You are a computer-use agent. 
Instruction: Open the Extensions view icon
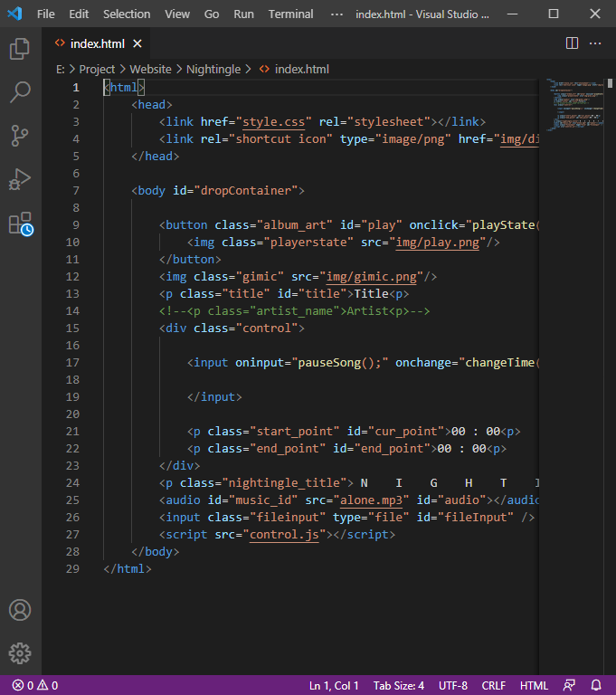[x=20, y=224]
